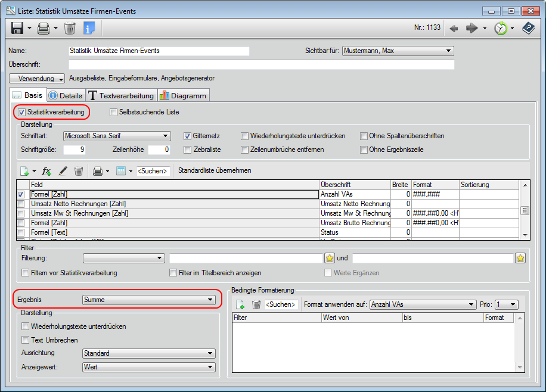Open the blue info icon

point(89,28)
